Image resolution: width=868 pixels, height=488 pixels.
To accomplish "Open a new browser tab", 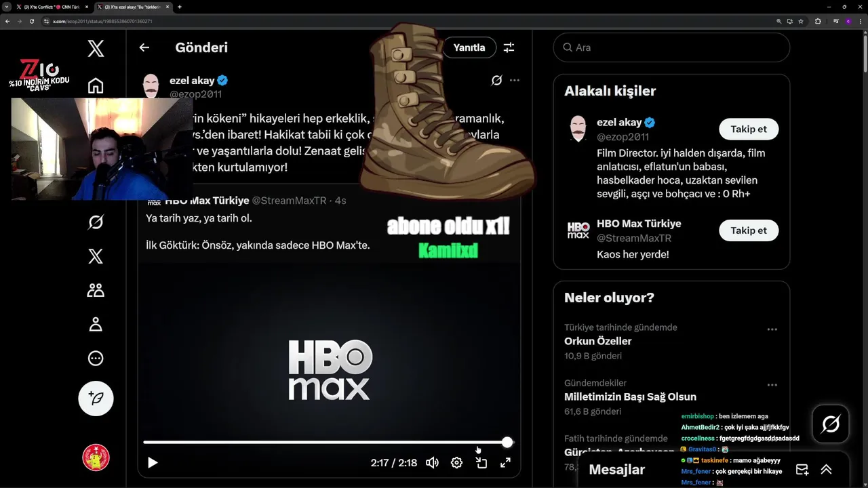I will click(179, 7).
